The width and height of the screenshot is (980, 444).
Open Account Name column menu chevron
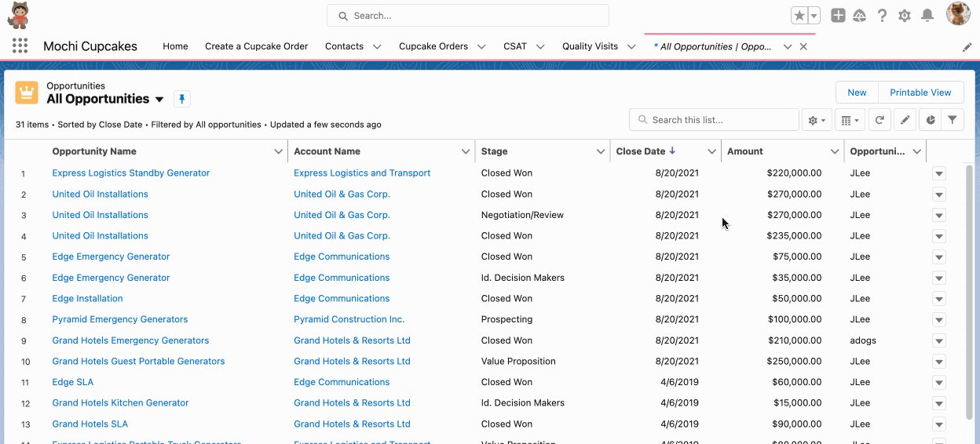466,151
